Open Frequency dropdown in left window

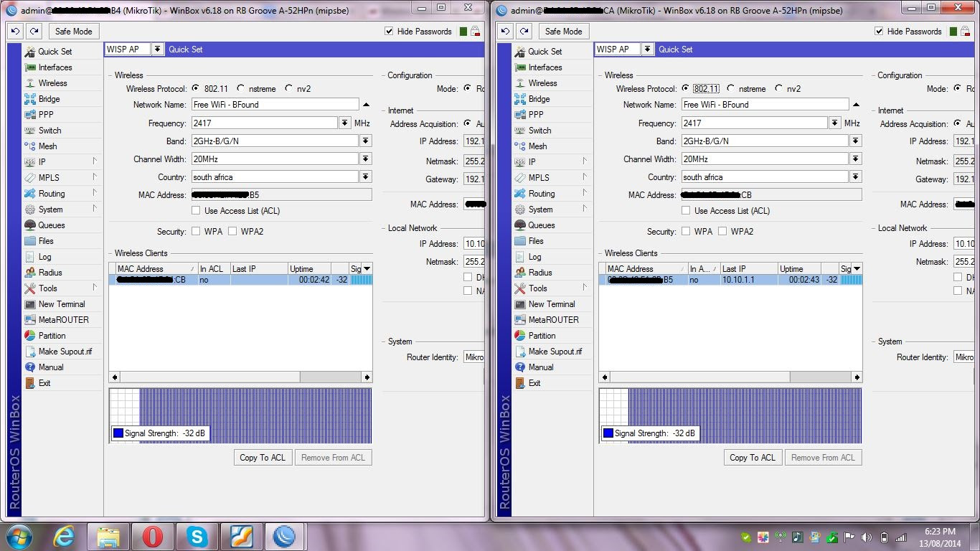[x=344, y=123]
